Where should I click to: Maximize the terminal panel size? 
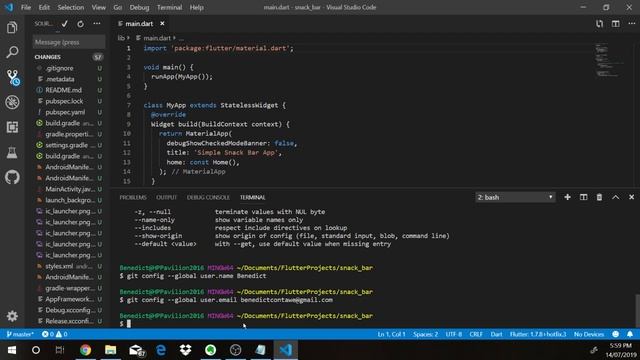616,197
